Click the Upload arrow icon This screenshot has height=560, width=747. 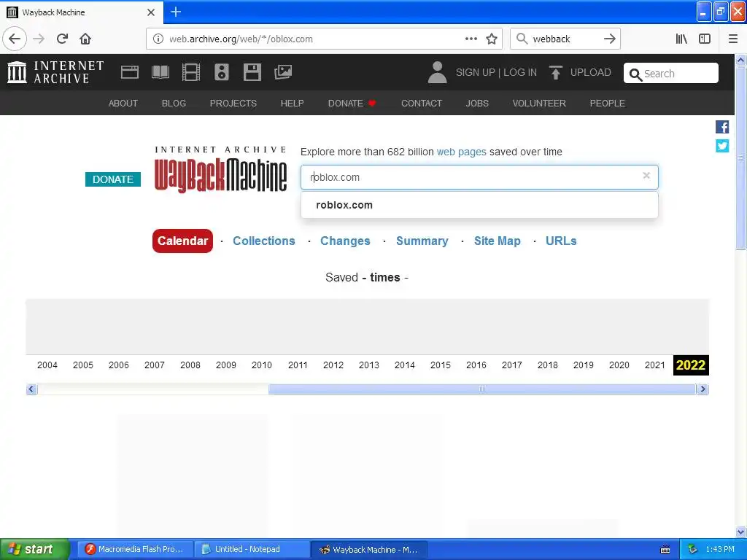pyautogui.click(x=555, y=72)
